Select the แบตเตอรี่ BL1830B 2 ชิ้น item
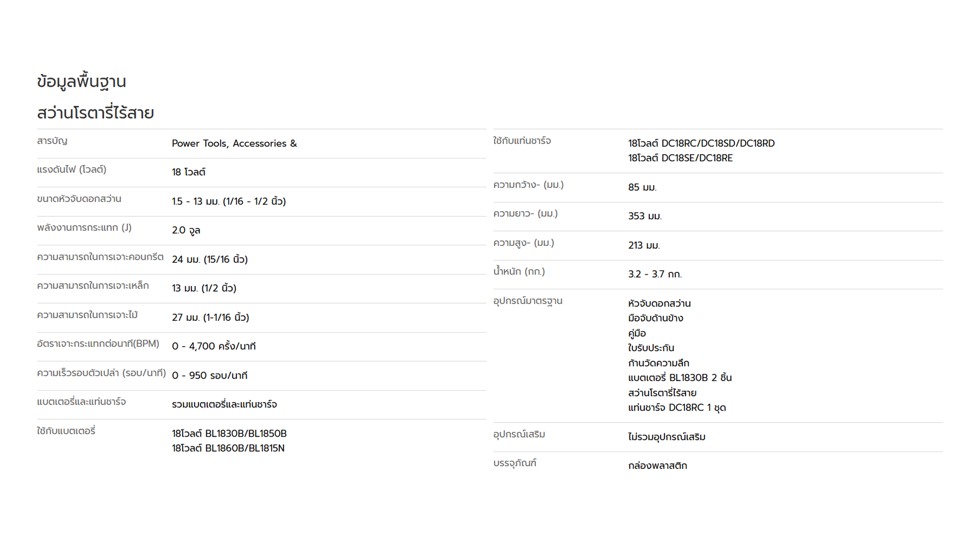 coord(680,378)
